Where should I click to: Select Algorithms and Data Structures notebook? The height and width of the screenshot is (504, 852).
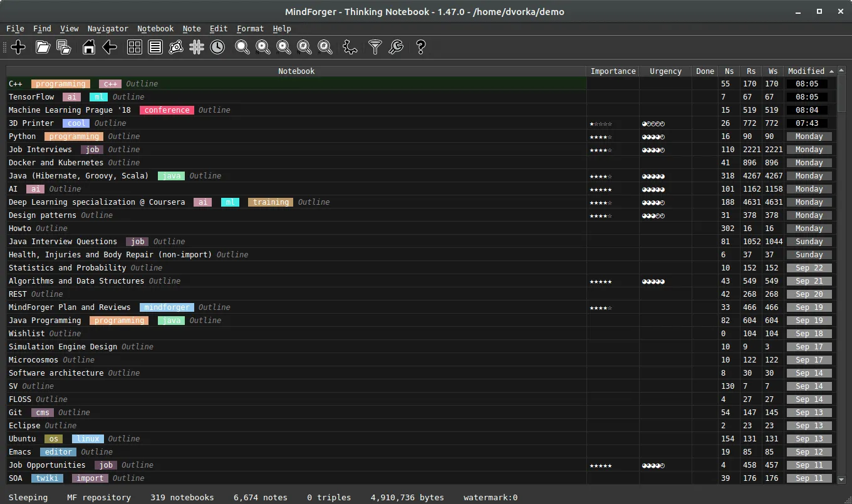(x=421, y=281)
